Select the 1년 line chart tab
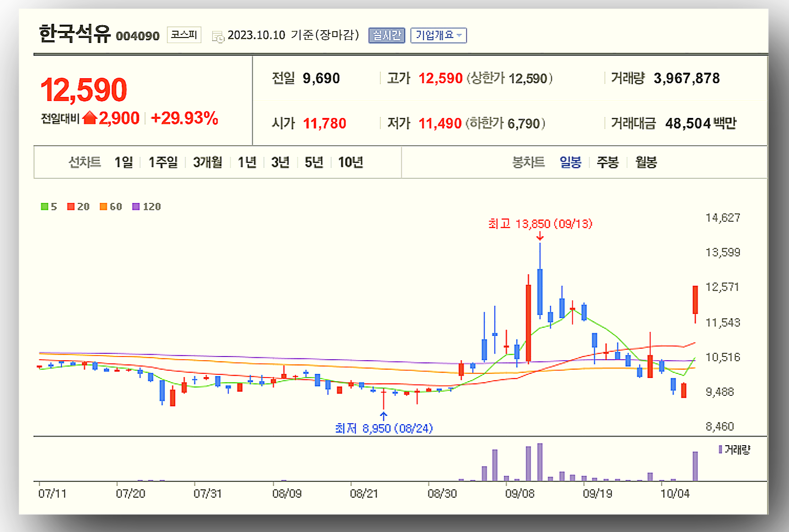Screen dimensions: 789x532 (x=247, y=162)
